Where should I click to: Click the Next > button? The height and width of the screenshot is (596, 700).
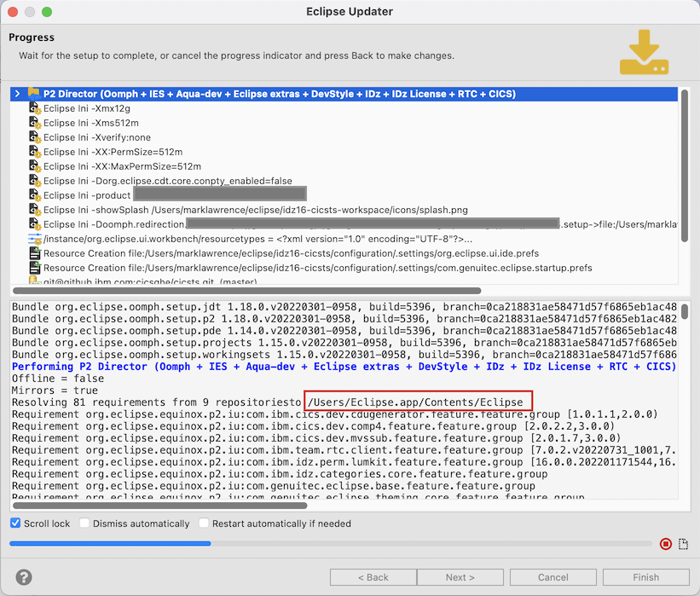tap(460, 577)
